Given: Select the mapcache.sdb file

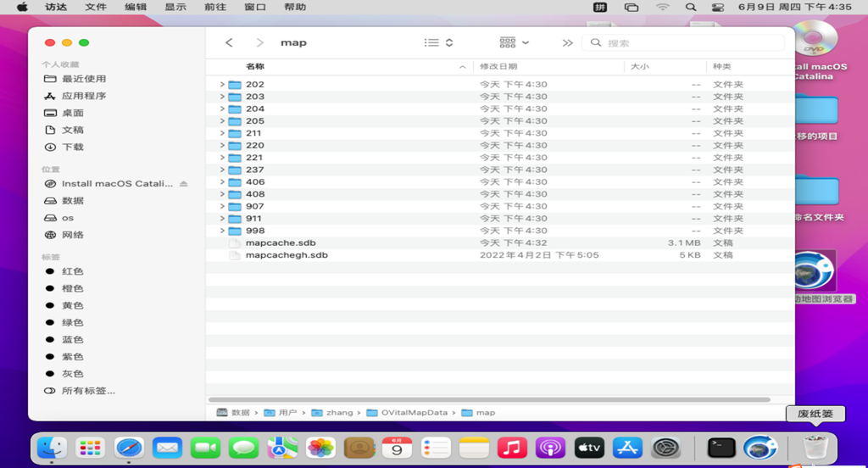Looking at the screenshot, I should tap(280, 243).
